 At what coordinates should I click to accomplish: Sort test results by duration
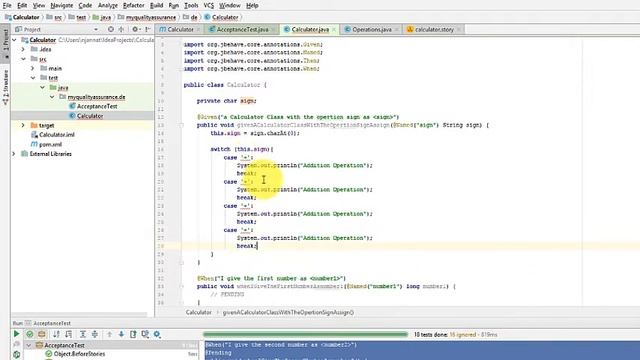point(69,334)
